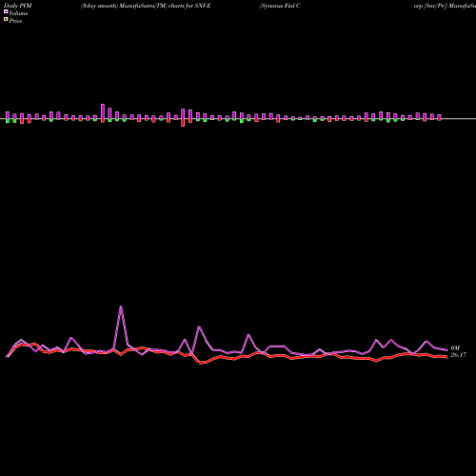This screenshot has height=476, width=476.
Task: Click the tallest magenta volume line spike
Action: click(121, 307)
